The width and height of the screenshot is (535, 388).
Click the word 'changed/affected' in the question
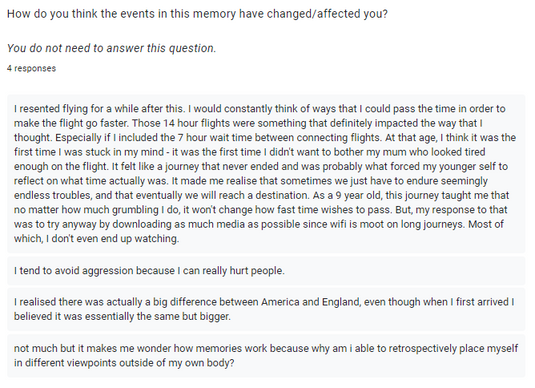313,14
